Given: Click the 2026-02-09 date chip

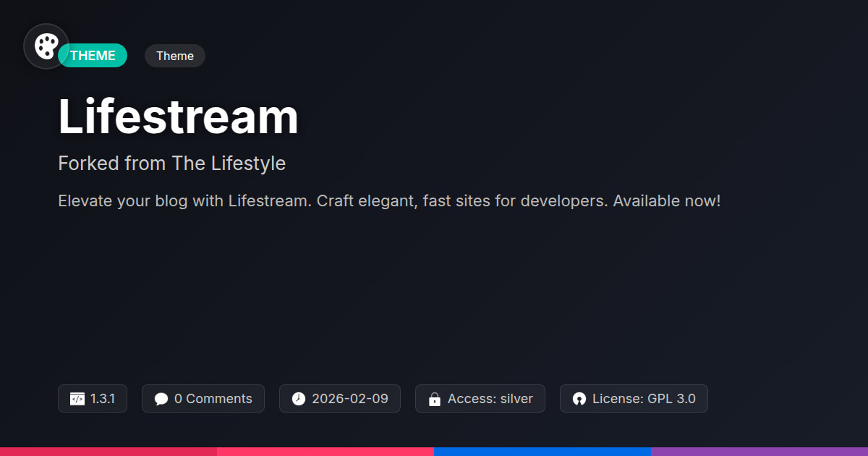Looking at the screenshot, I should [x=340, y=399].
